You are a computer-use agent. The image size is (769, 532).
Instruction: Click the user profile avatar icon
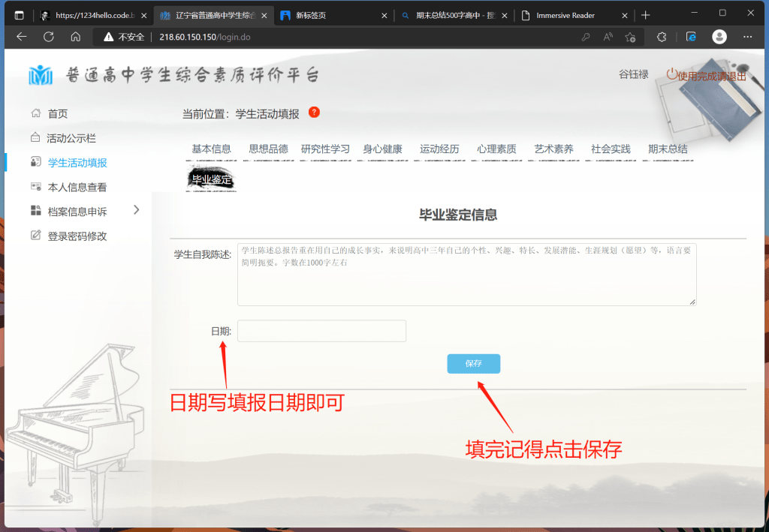click(x=719, y=37)
